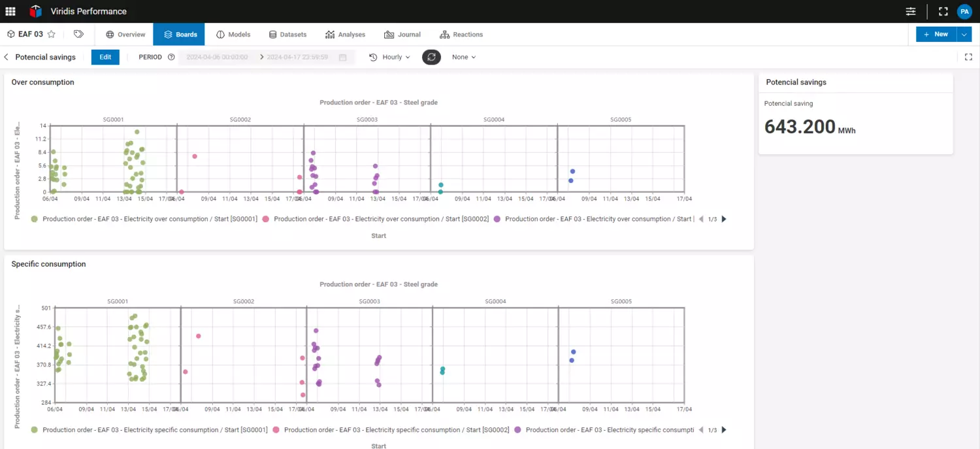This screenshot has width=980, height=449.
Task: Click the Edit button
Action: (x=105, y=58)
